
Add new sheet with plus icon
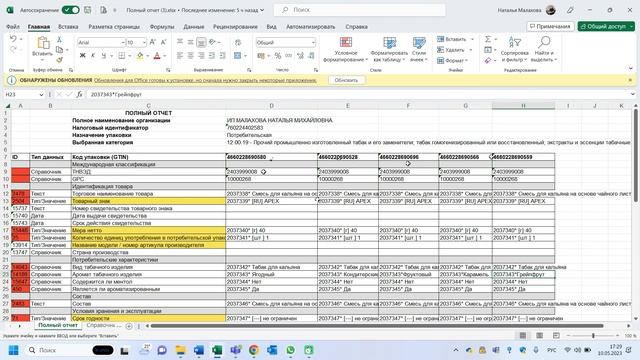point(129,326)
